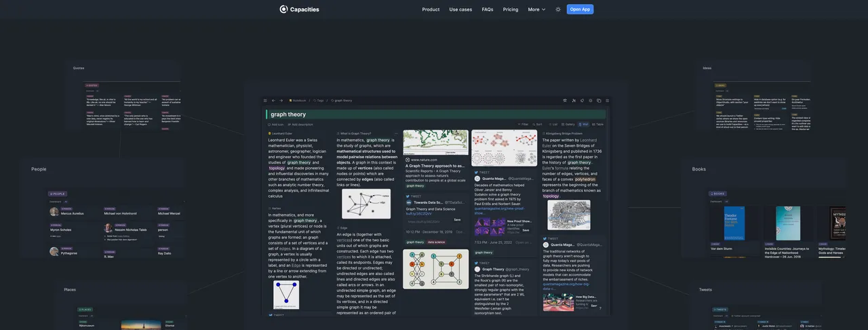Toggle the light/dark theme sun icon

(x=558, y=10)
